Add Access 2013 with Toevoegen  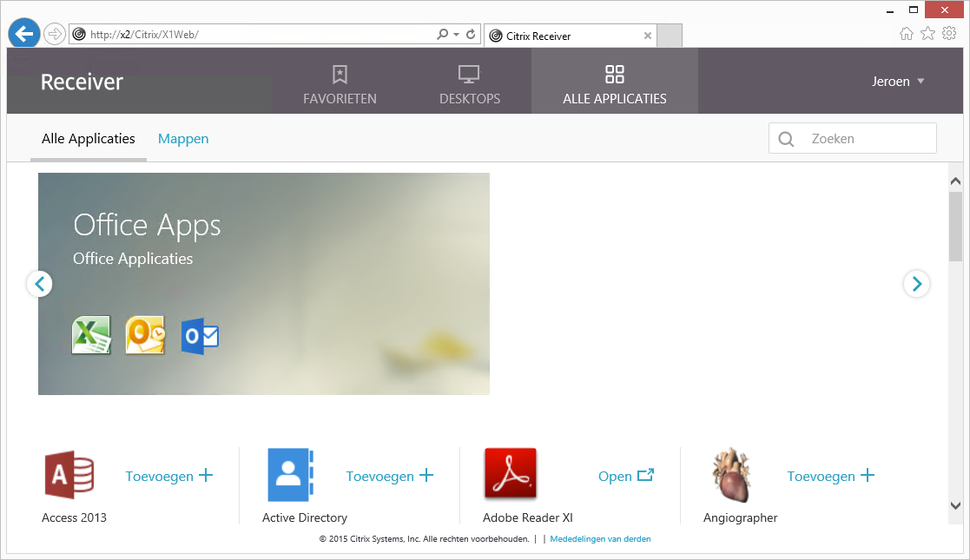click(x=168, y=476)
